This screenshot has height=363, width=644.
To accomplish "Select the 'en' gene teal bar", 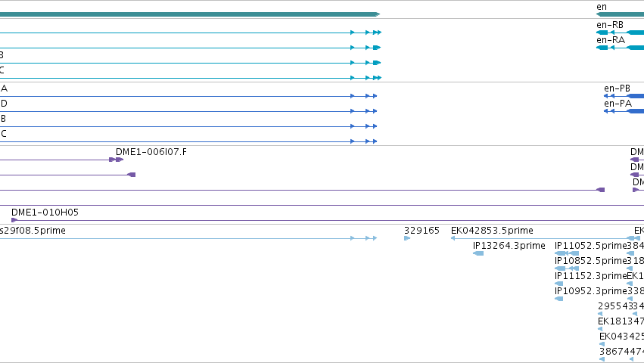I will coord(621,14).
